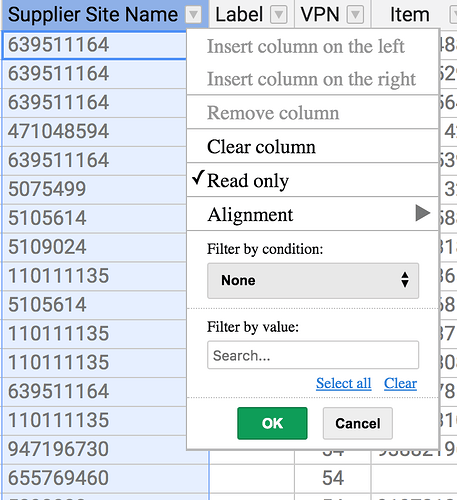Focus the Filter by value search field

pos(313,355)
